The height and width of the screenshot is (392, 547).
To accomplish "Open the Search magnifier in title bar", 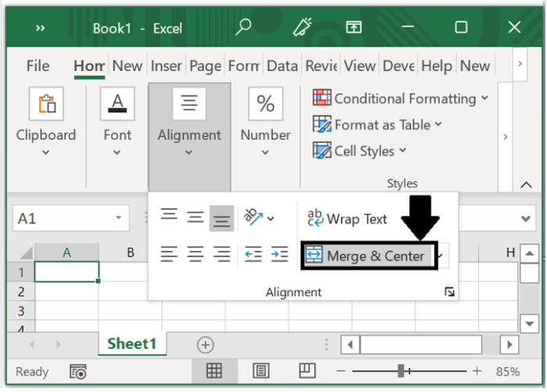I will (x=243, y=28).
